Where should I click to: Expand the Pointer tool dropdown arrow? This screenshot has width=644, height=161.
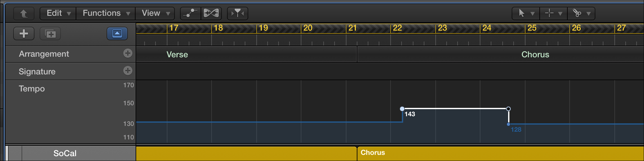click(533, 14)
